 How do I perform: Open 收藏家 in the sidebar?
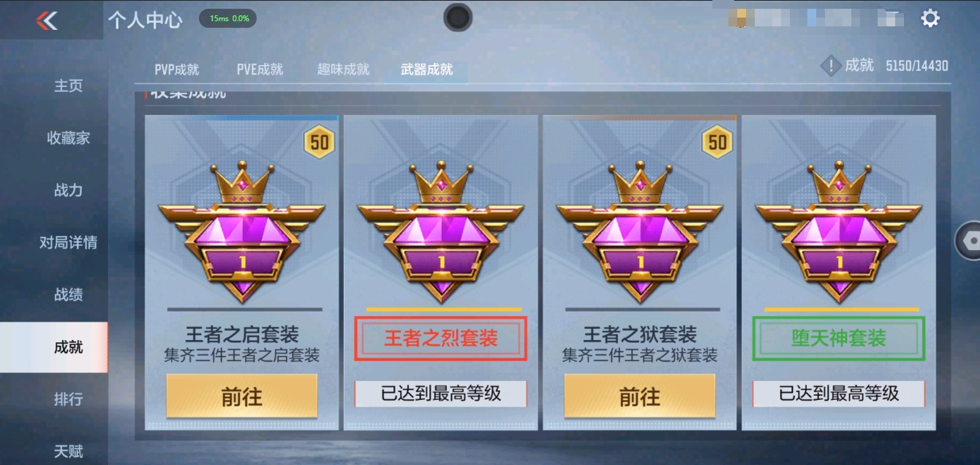[68, 138]
